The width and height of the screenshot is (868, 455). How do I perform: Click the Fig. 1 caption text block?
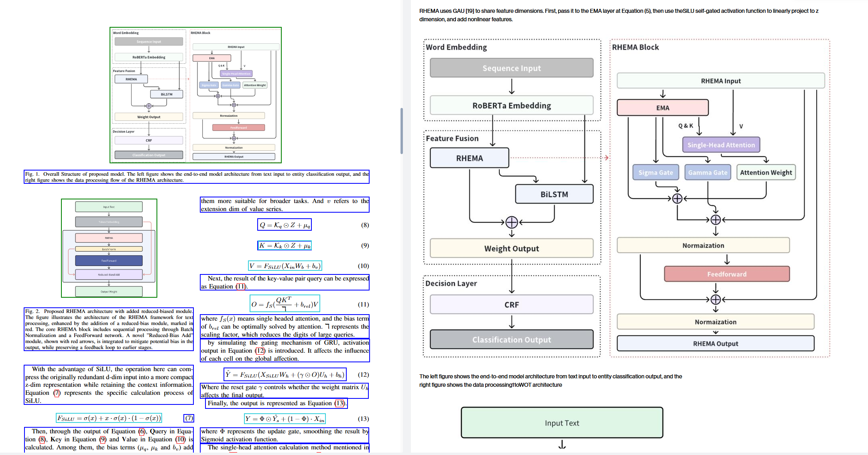[x=197, y=177]
